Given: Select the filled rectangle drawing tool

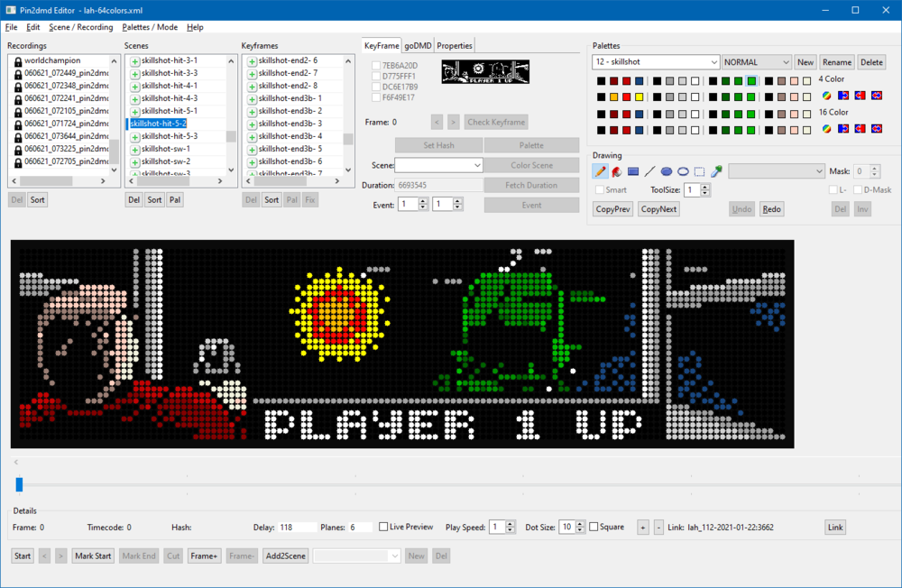Looking at the screenshot, I should (633, 171).
